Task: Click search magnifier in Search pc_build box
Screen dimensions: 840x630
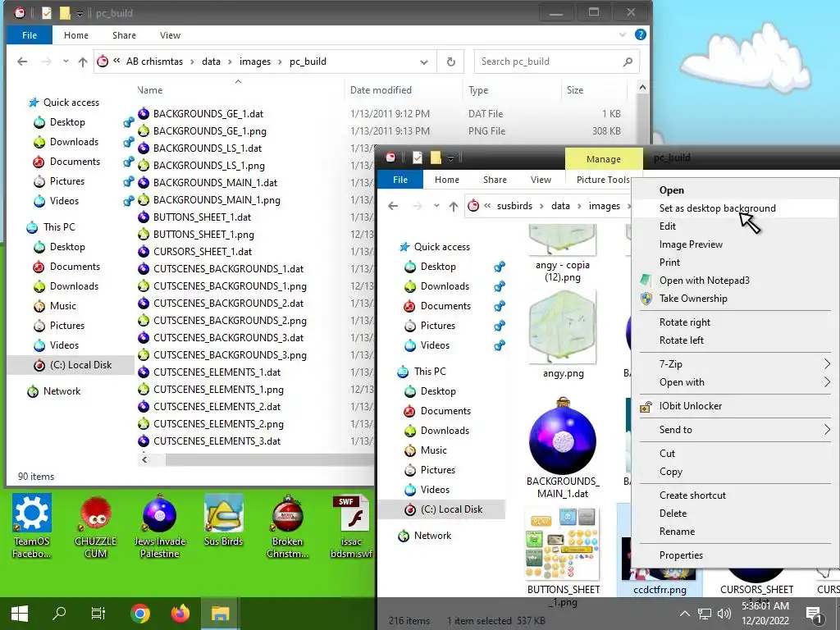Action: [x=628, y=62]
